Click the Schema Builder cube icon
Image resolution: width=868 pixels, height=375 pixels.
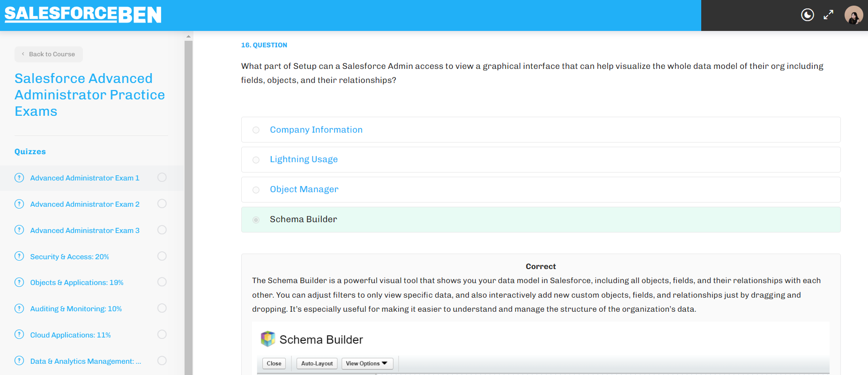(x=268, y=339)
